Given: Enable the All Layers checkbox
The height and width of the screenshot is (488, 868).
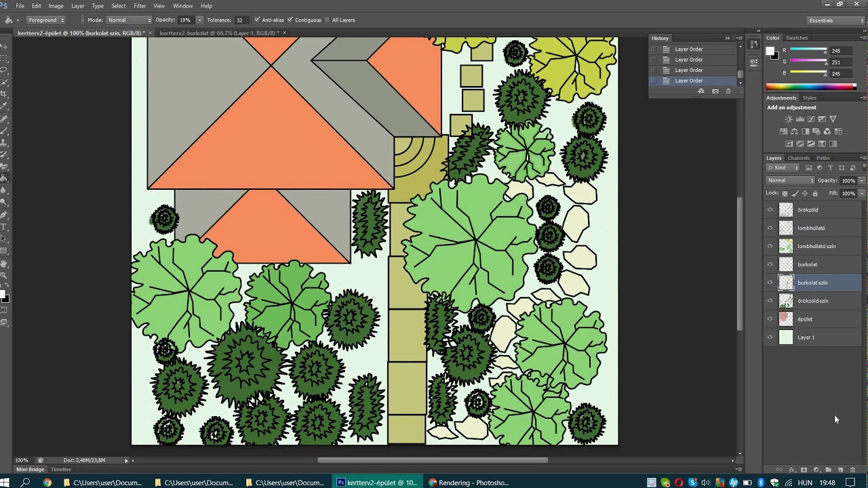Looking at the screenshot, I should click(x=327, y=20).
